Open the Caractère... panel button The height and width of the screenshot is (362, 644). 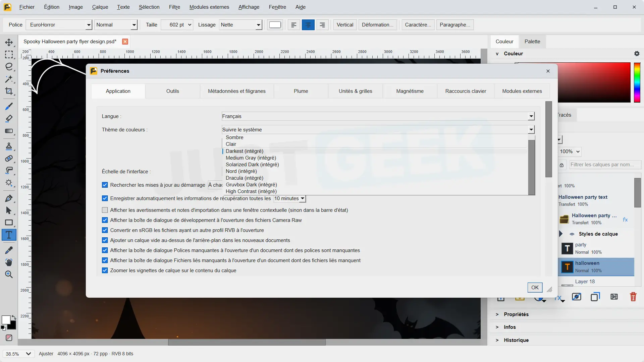tap(418, 25)
